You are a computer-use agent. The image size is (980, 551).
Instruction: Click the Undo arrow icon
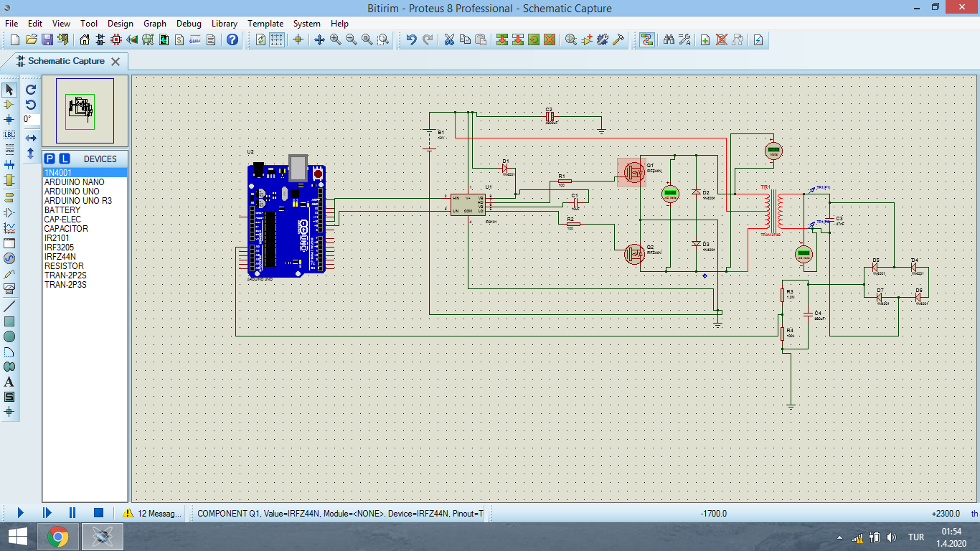(x=411, y=39)
